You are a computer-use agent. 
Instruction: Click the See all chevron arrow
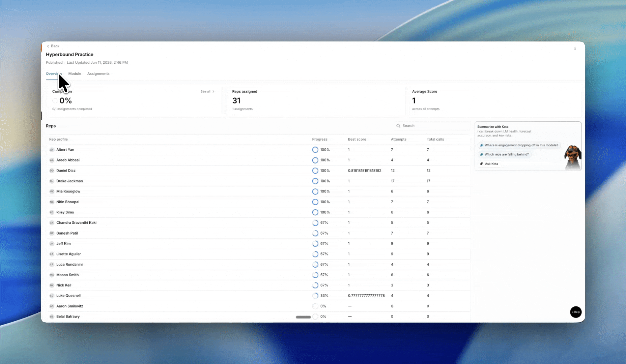(213, 91)
